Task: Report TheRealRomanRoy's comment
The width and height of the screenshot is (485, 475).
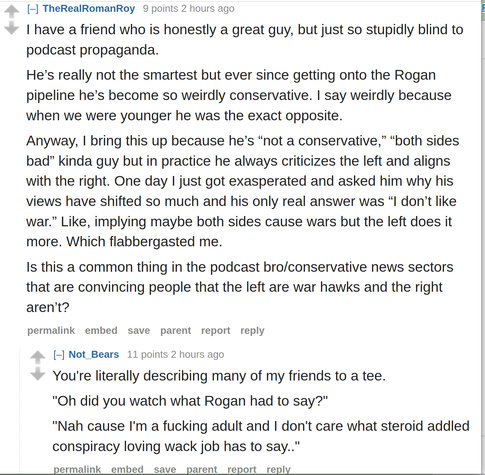Action: 216,330
